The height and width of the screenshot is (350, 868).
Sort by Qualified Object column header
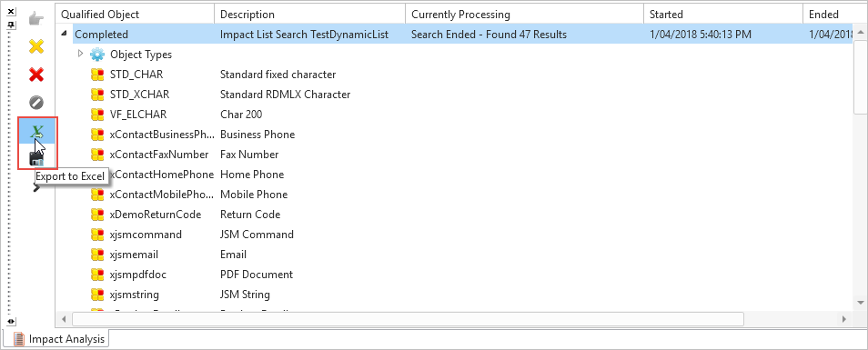135,14
